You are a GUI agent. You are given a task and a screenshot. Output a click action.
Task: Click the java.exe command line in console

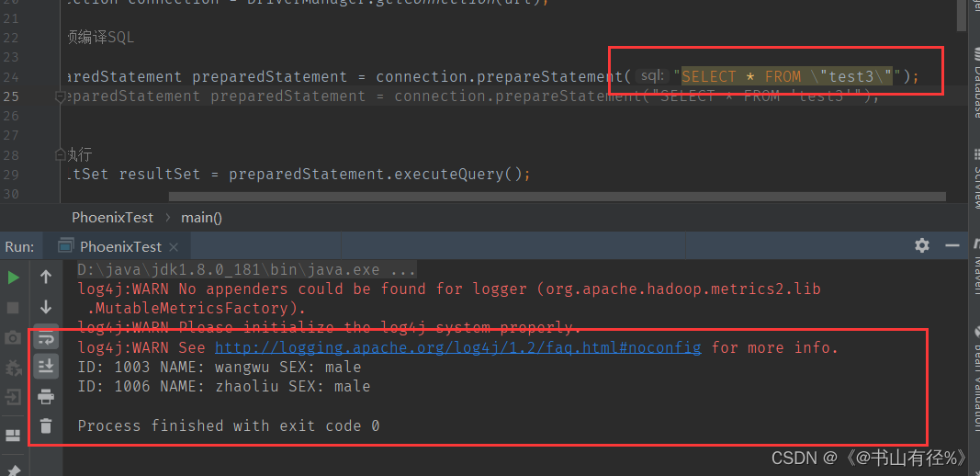pos(247,270)
